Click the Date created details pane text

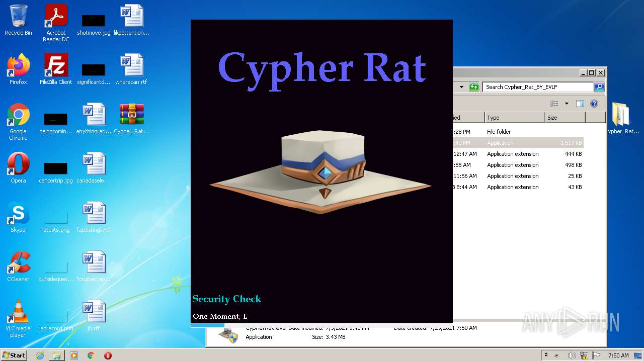[x=435, y=328]
